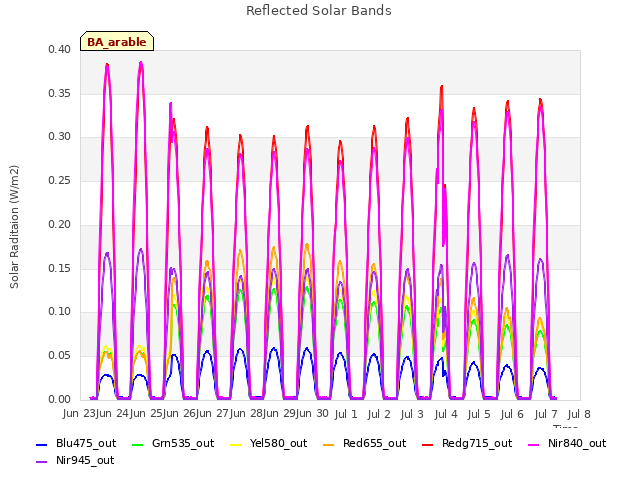Viewport: 640px width, 480px height.
Task: Click the orange Red655_out legend swatch
Action: point(329,444)
